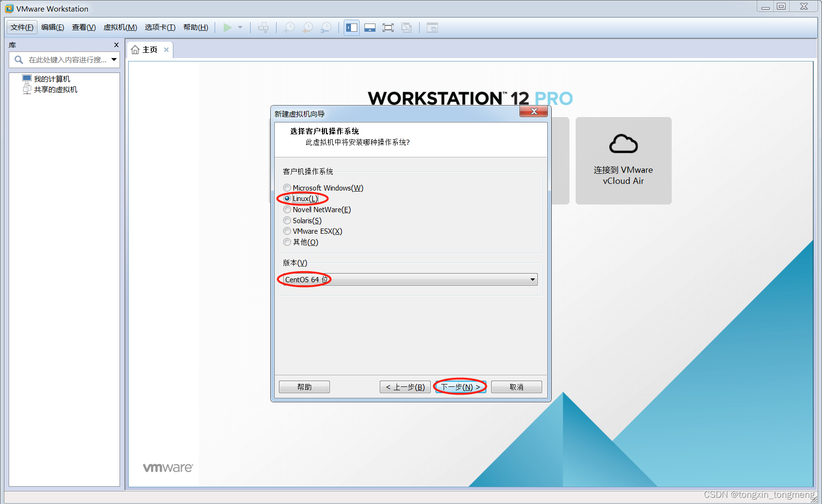The image size is (822, 504).
Task: Select the Microsoft Windows(W) radio button
Action: 287,188
